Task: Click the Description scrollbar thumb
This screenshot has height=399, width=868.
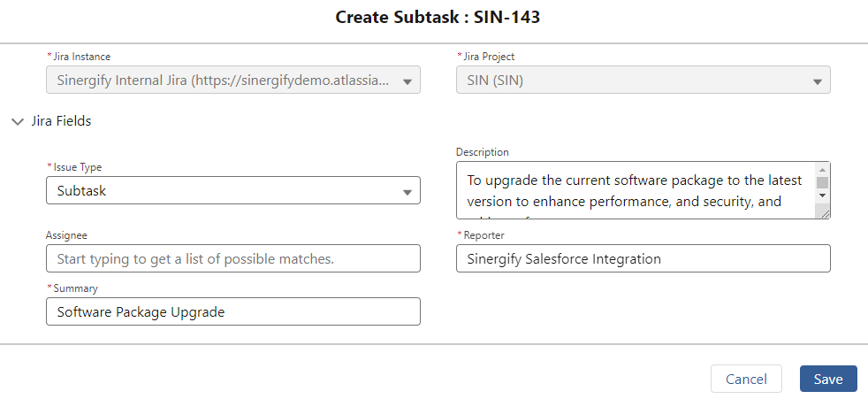Action: pos(822,182)
